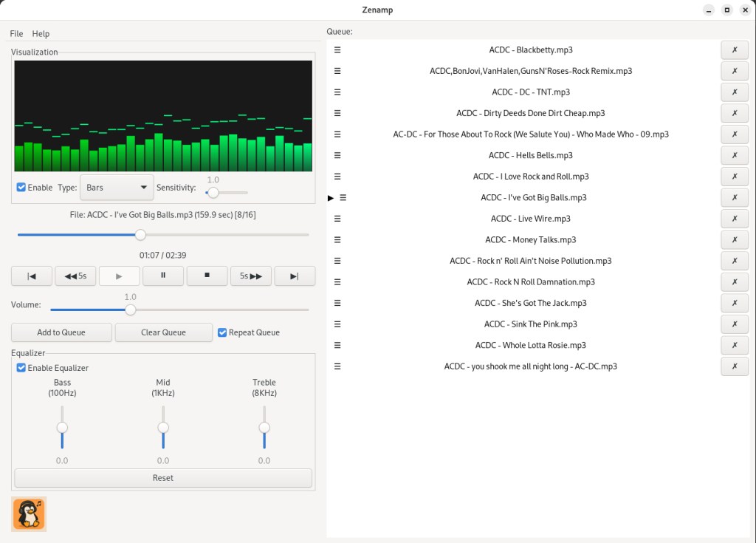Remove Rock n' Roll Ain't Noise Pollution
The height and width of the screenshot is (543, 756).
tap(735, 261)
